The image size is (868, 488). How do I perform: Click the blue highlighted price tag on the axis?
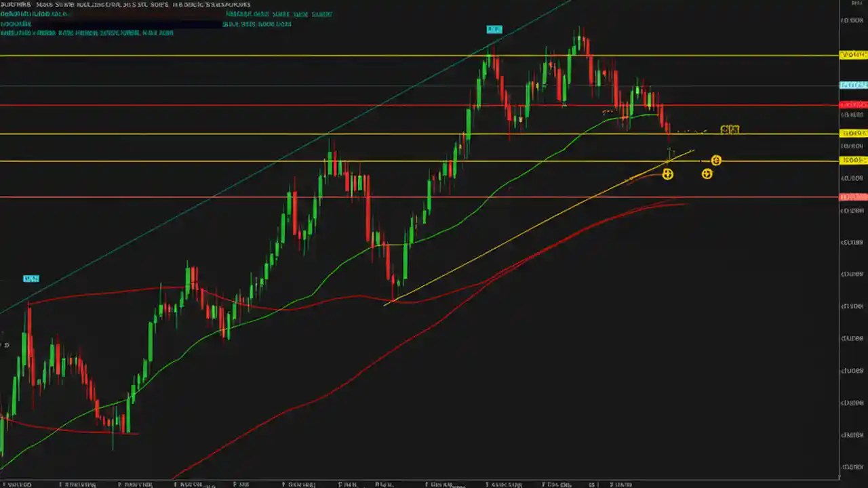tap(852, 85)
